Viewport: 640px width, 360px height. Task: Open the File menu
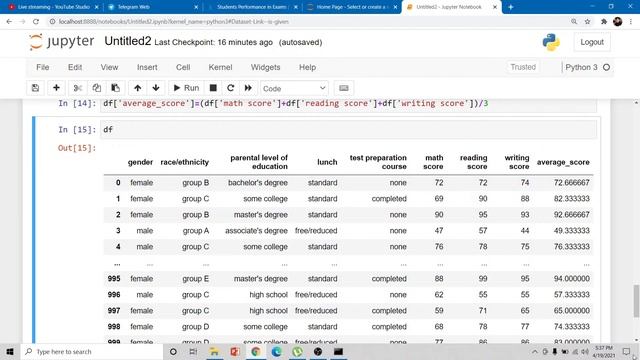(42, 67)
